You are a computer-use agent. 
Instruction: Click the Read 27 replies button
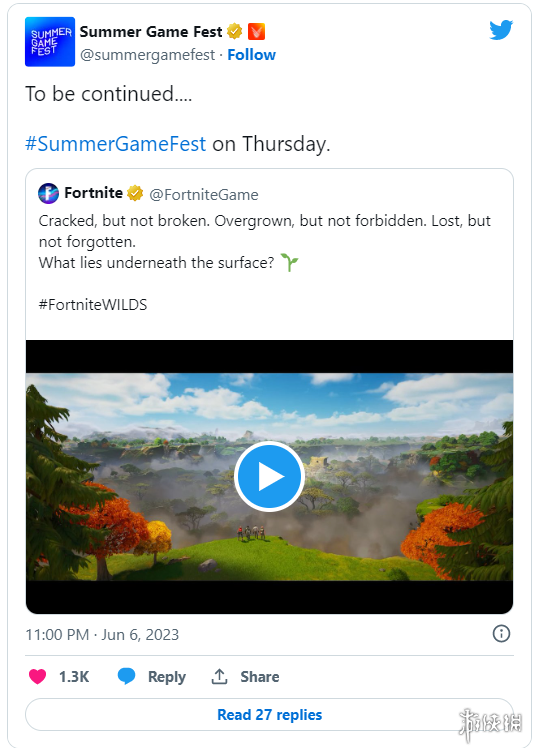(x=269, y=715)
